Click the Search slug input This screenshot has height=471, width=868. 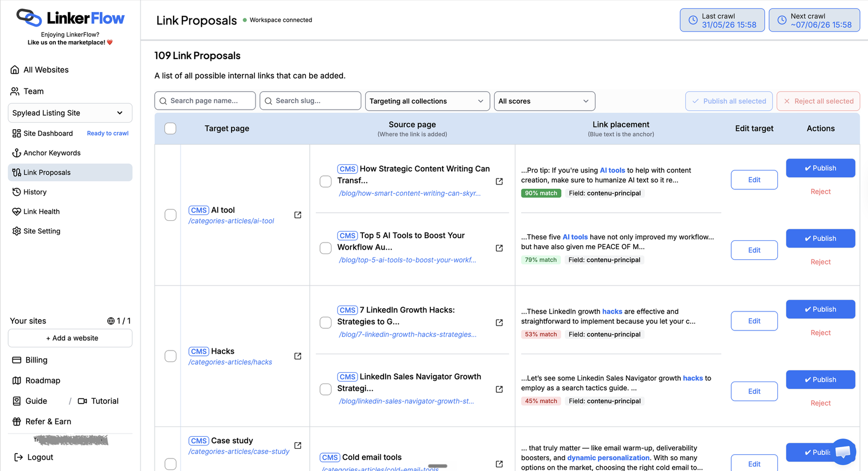(x=310, y=101)
